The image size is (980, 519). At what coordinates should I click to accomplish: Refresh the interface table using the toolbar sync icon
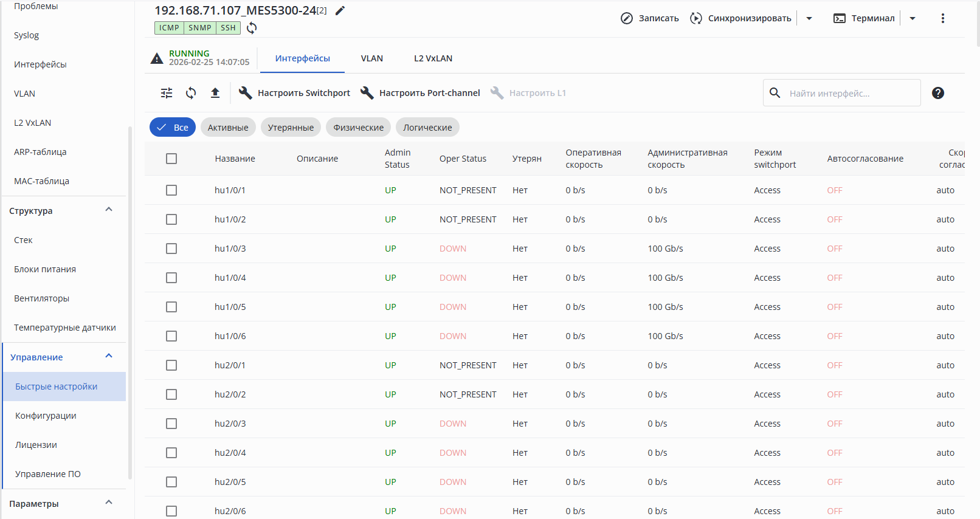(191, 93)
